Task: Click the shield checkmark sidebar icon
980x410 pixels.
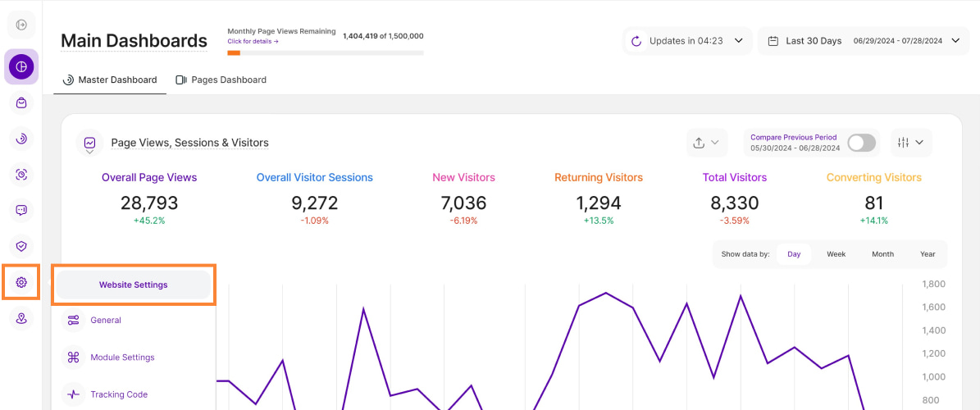Action: [x=21, y=245]
